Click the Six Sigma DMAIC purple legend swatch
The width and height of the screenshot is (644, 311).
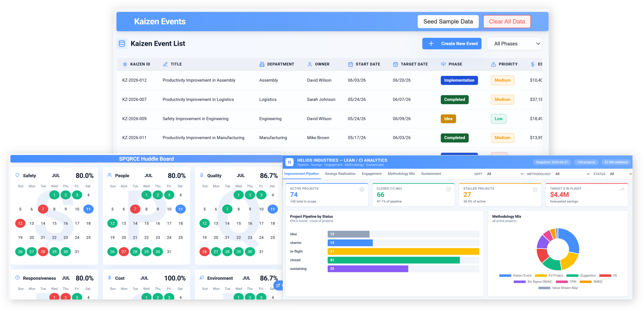519,282
